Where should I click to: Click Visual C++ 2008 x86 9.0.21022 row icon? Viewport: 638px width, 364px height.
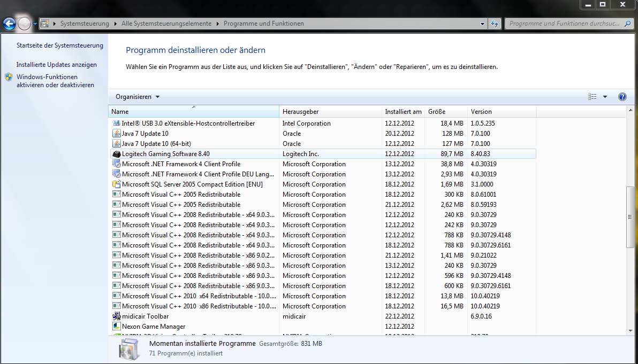point(116,255)
